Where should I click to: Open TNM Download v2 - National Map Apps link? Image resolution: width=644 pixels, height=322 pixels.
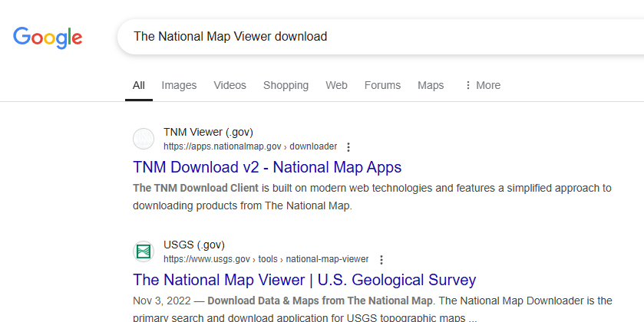pos(267,167)
